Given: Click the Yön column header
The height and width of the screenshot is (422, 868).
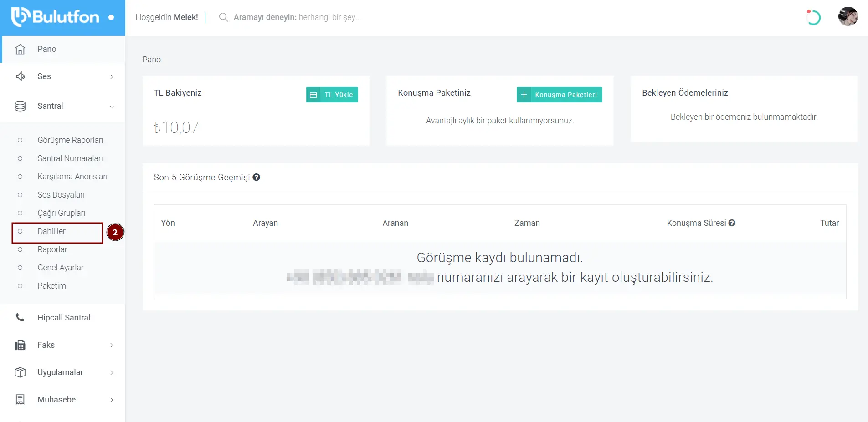Looking at the screenshot, I should coord(168,223).
